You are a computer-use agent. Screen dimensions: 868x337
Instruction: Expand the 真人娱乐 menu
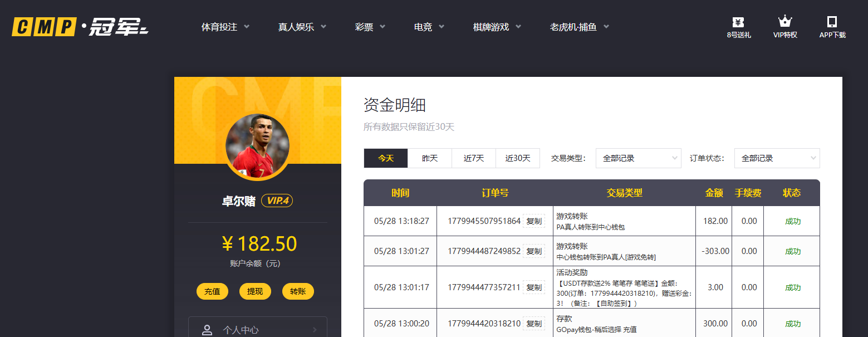[x=302, y=27]
